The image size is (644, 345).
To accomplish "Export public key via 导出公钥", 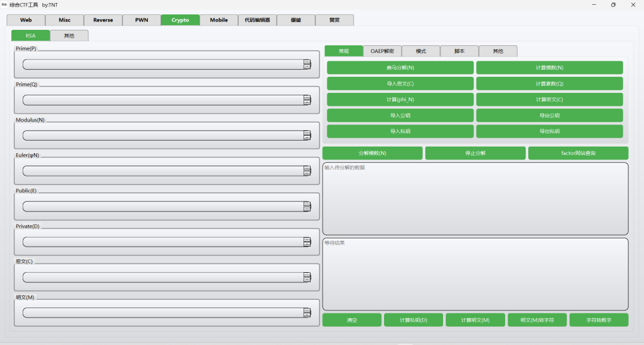I will tap(550, 116).
